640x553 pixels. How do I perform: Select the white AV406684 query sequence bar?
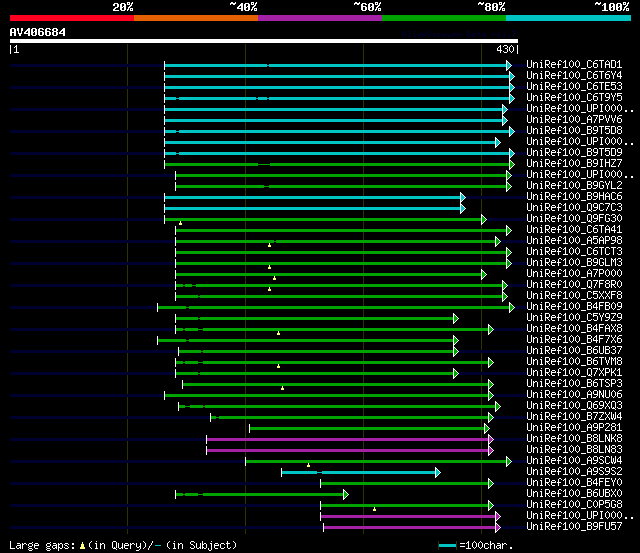[x=264, y=41]
